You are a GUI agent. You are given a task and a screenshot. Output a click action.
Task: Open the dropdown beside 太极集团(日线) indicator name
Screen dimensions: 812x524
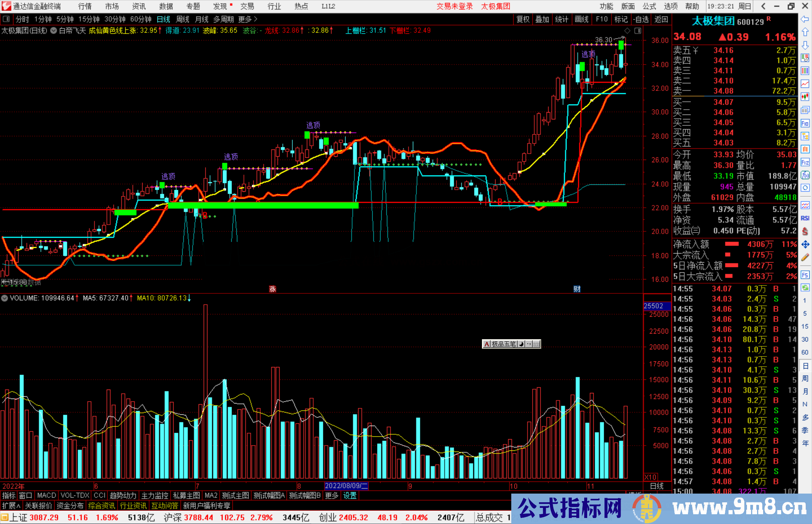click(x=54, y=31)
